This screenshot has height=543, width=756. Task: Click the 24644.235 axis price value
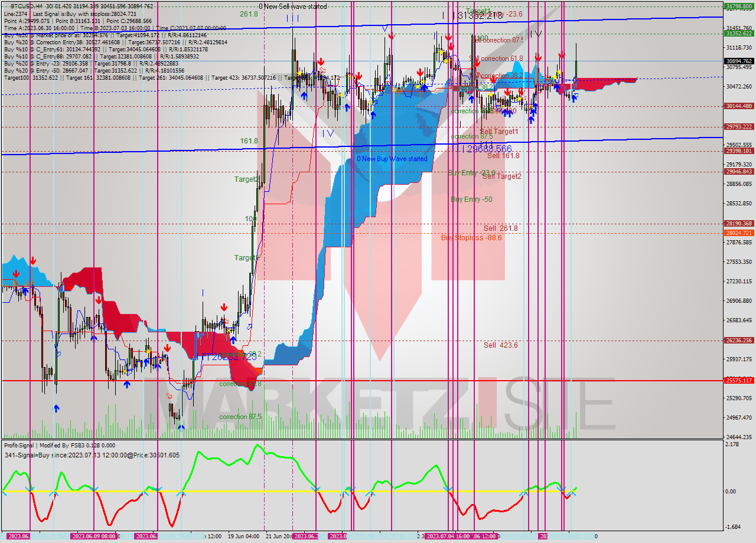(x=739, y=437)
